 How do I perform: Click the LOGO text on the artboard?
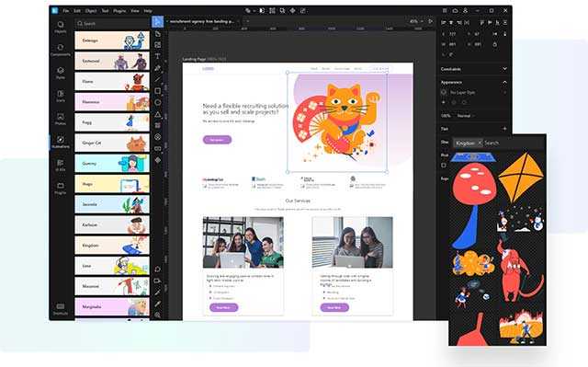pyautogui.click(x=209, y=69)
